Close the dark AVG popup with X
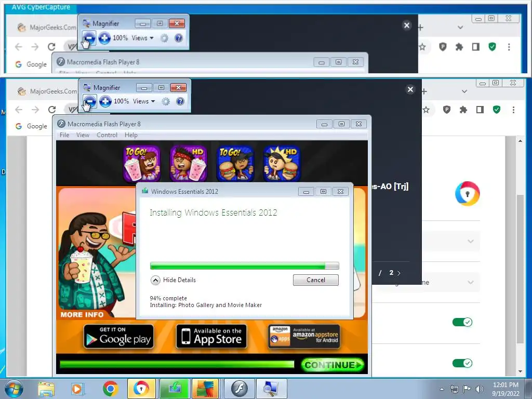Viewport: 532px width, 399px height. click(x=410, y=89)
